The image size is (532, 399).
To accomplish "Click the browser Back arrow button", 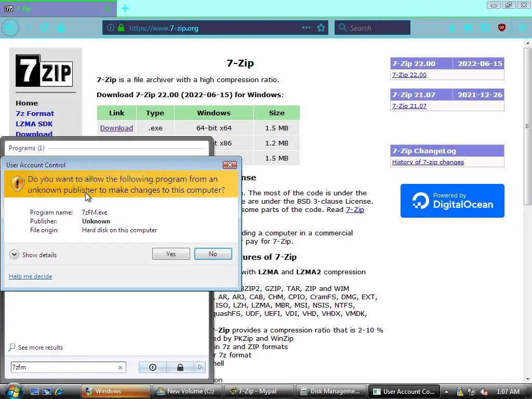I will 10,28.
